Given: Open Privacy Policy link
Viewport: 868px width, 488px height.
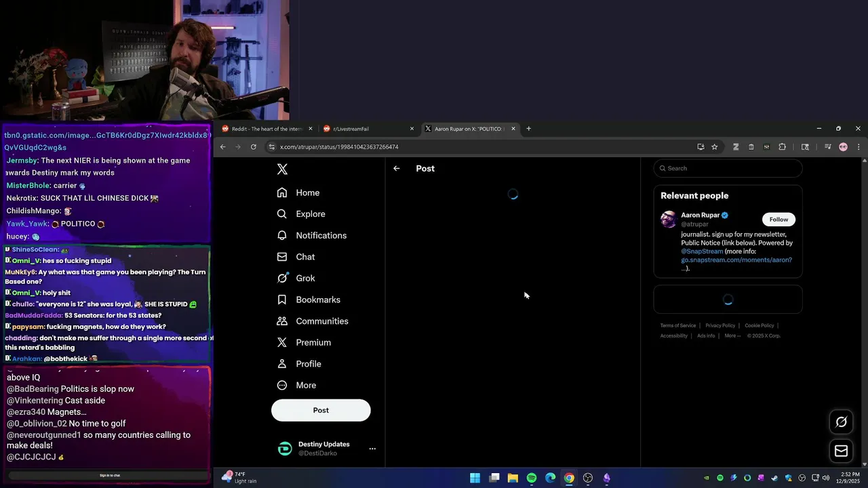Looking at the screenshot, I should (x=720, y=325).
